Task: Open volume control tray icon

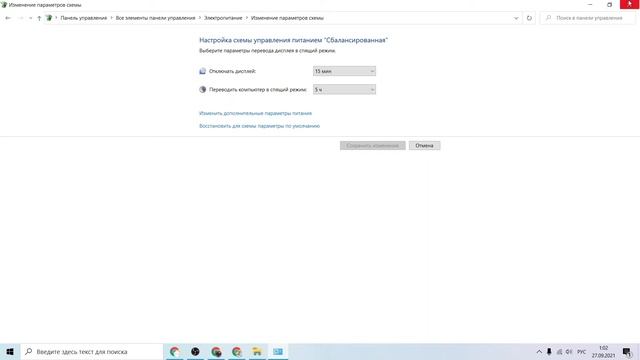Action: click(x=569, y=352)
